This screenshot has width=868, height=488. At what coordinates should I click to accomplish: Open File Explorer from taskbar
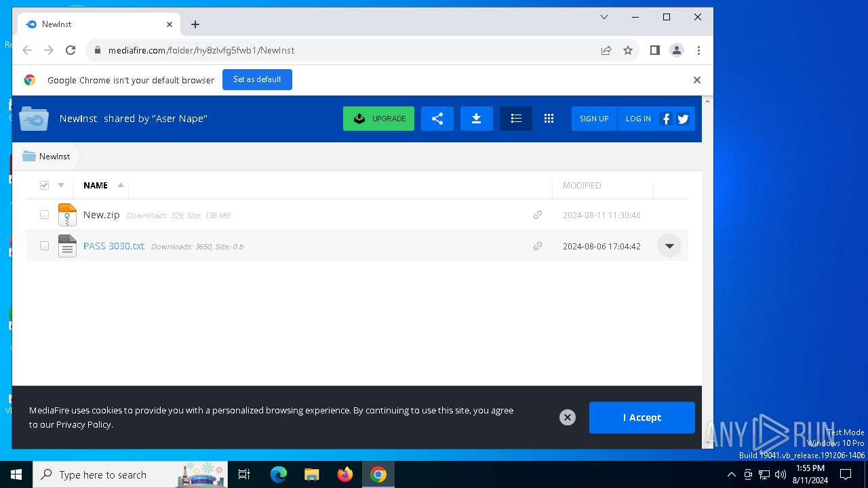point(312,474)
